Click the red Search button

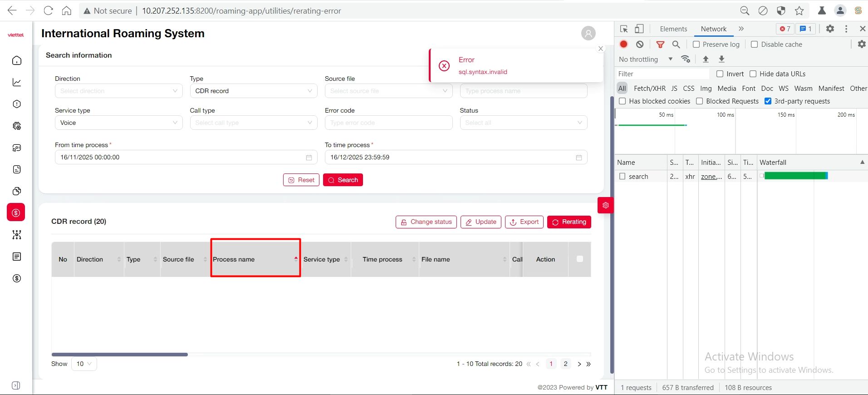click(x=343, y=180)
